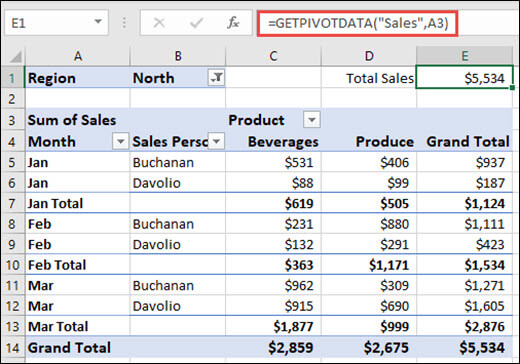Image resolution: width=520 pixels, height=364 pixels.
Task: Open the Region filter button beside North
Action: click(216, 78)
